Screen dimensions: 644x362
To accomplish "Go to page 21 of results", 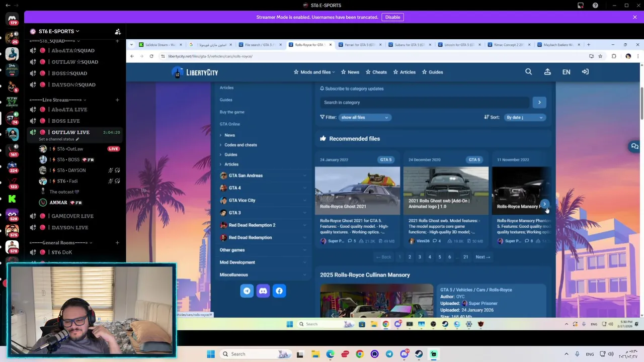I will point(465,257).
